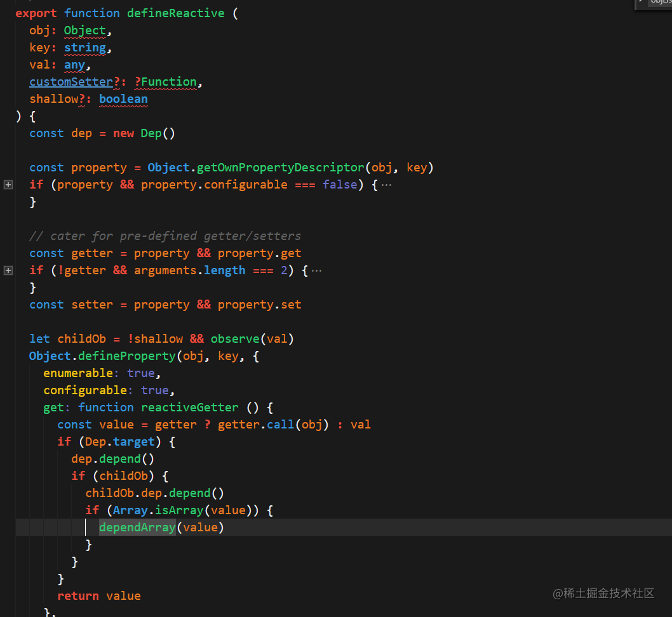This screenshot has height=617, width=672.
Task: Select the highlighted dependArray call
Action: point(137,527)
